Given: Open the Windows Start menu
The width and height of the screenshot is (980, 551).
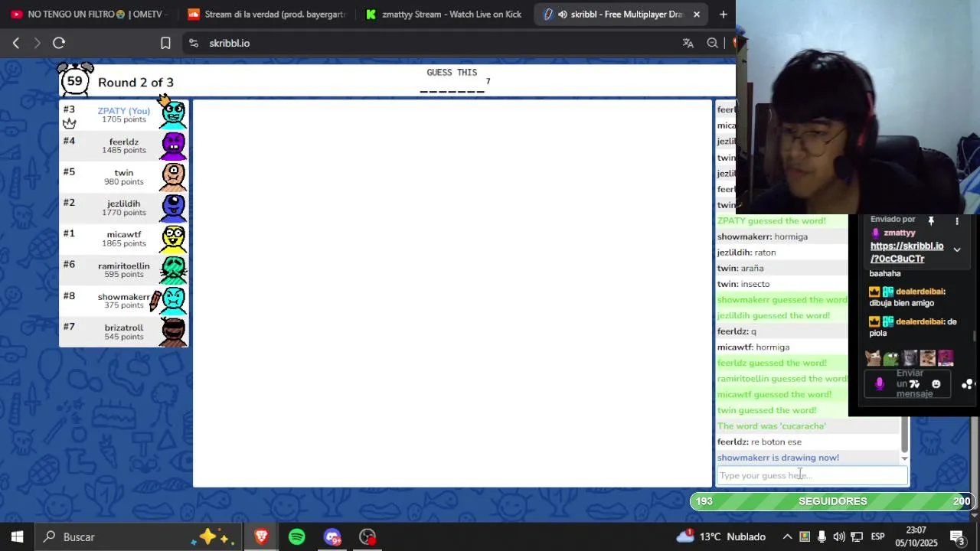Looking at the screenshot, I should [17, 536].
